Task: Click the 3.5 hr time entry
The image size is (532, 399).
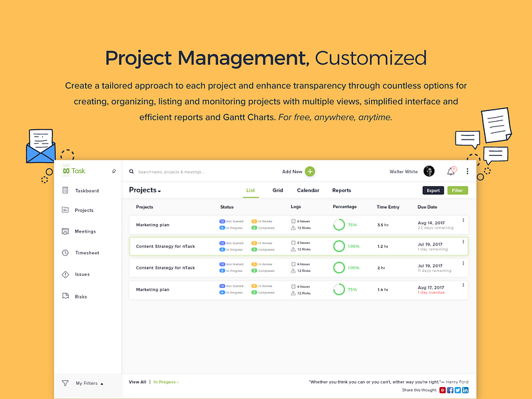Action: pyautogui.click(x=383, y=225)
